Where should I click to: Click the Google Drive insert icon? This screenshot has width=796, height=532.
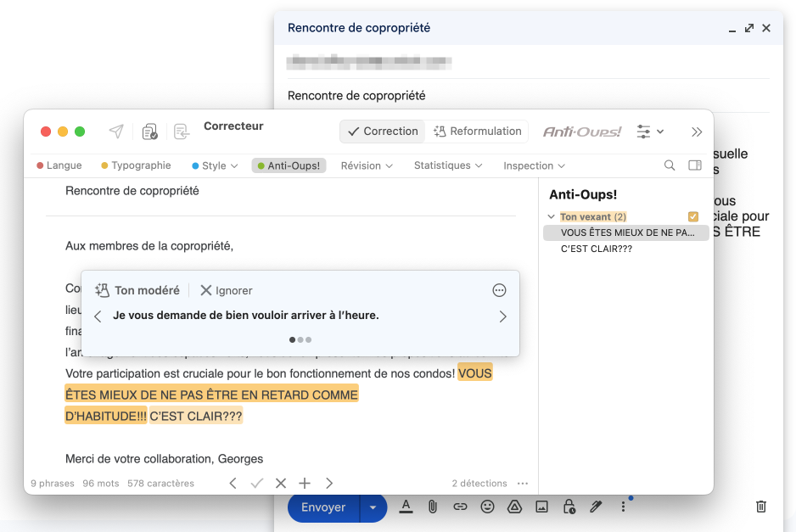pos(514,507)
